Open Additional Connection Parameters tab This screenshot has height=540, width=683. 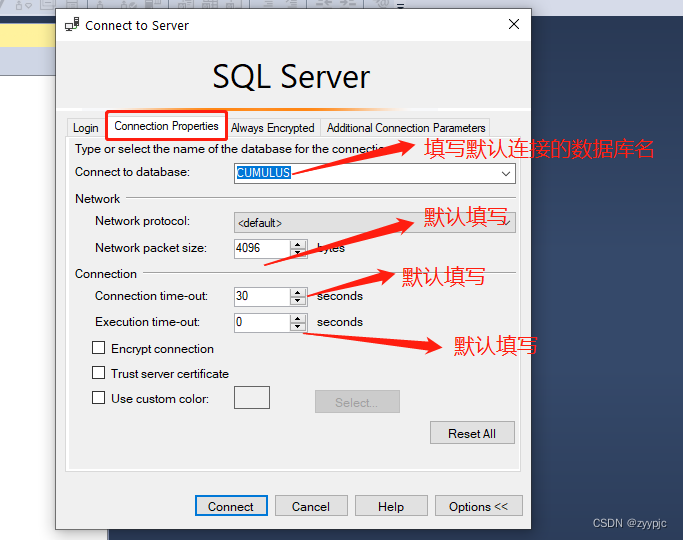tap(406, 128)
